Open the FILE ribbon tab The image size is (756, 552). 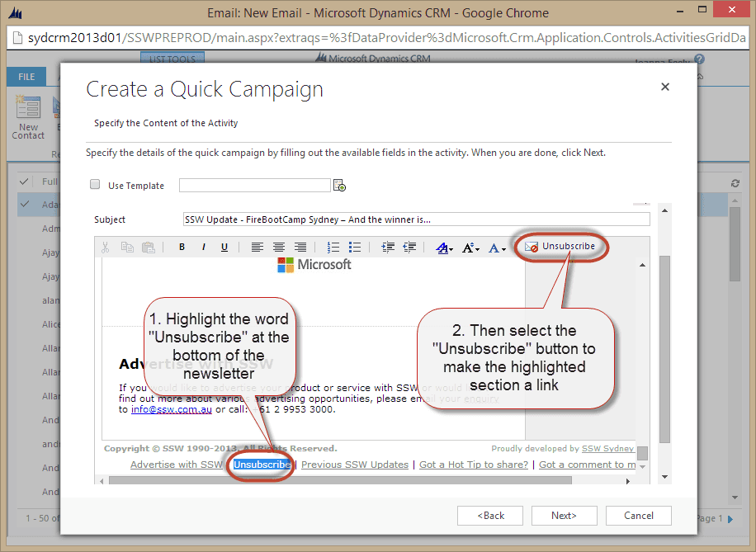point(26,77)
